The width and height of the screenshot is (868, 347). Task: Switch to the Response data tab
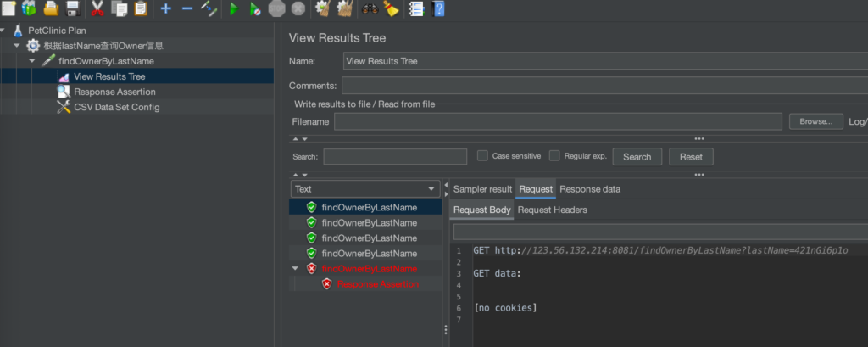590,189
